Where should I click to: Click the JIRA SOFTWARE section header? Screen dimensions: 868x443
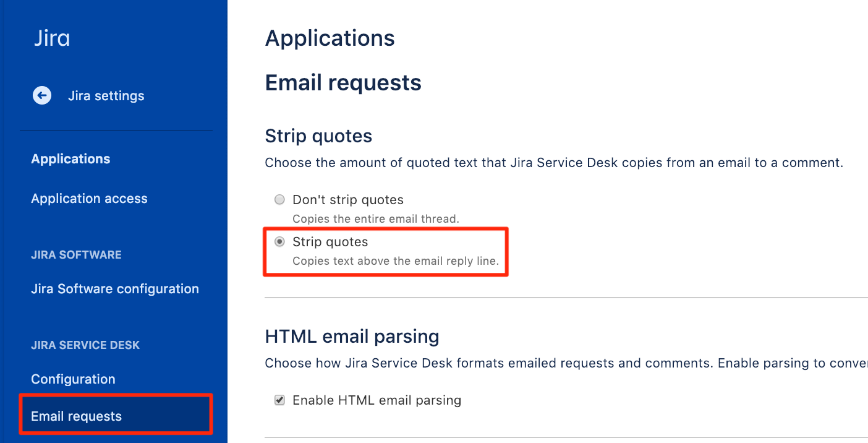76,255
